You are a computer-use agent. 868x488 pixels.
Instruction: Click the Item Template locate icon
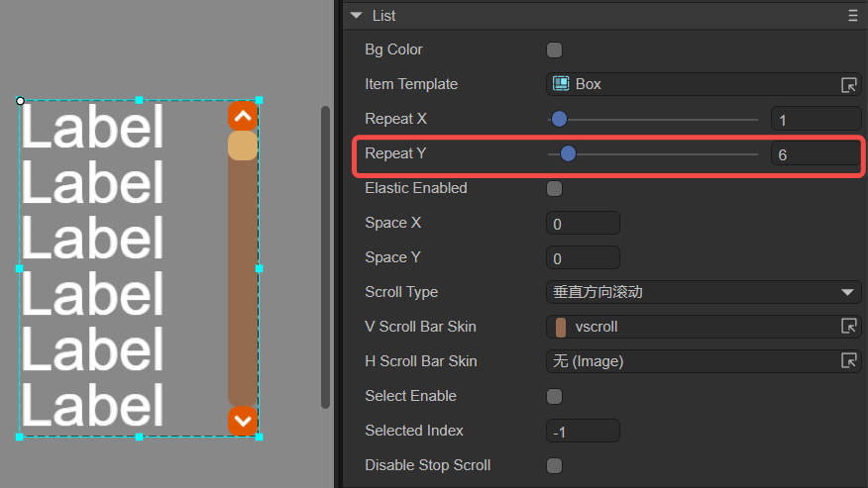click(848, 85)
